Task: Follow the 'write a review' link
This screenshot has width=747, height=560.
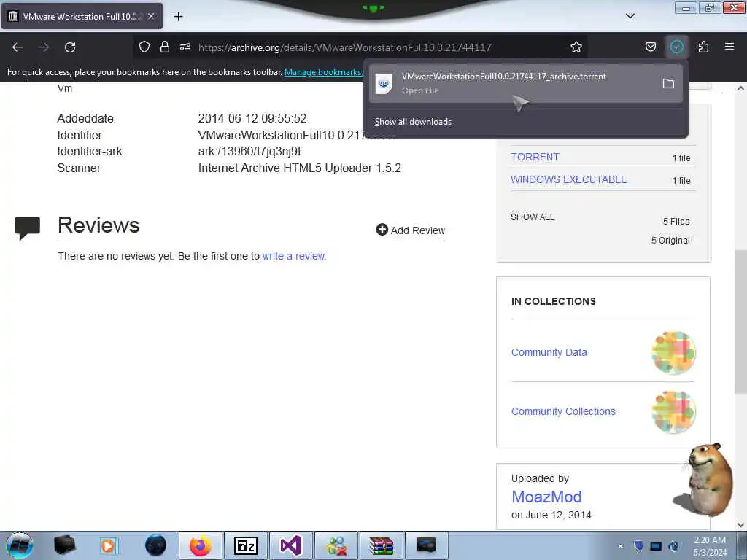Action: click(295, 256)
